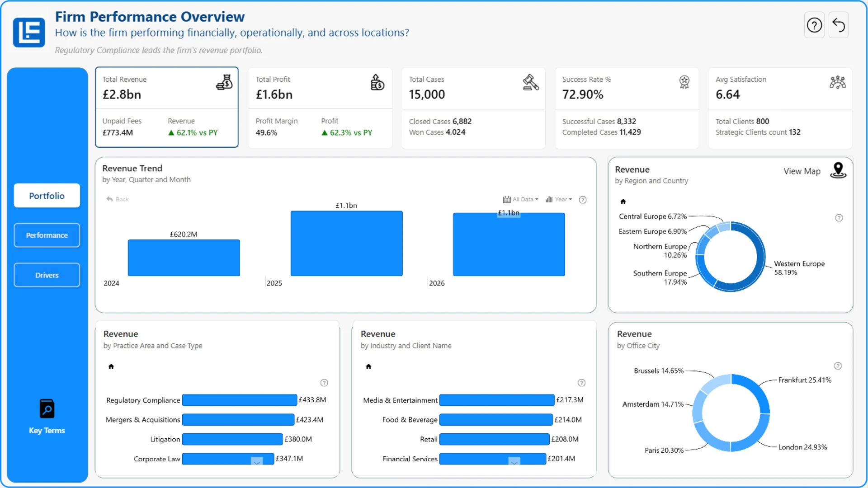868x488 pixels.
Task: Open the help tooltip icon in Revenue Trend
Action: tap(583, 200)
